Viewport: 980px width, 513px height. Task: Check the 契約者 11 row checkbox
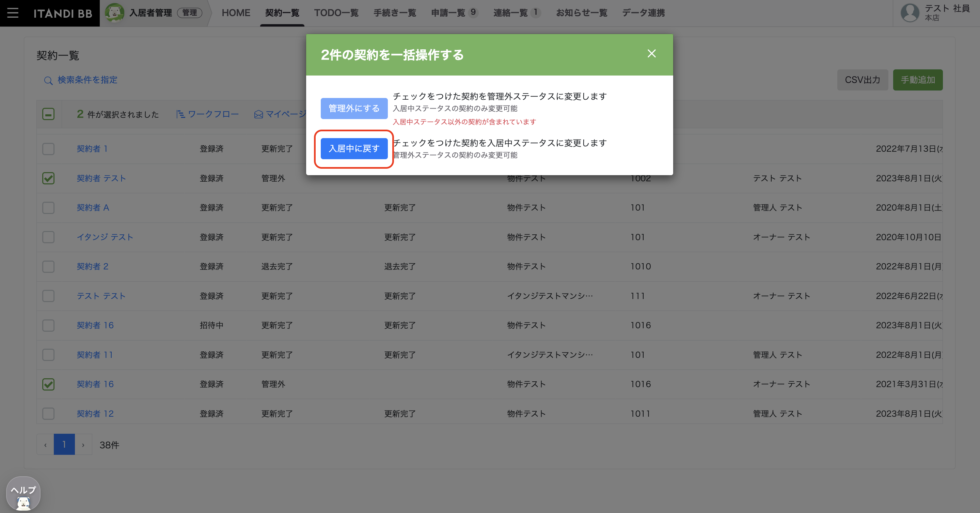[48, 355]
